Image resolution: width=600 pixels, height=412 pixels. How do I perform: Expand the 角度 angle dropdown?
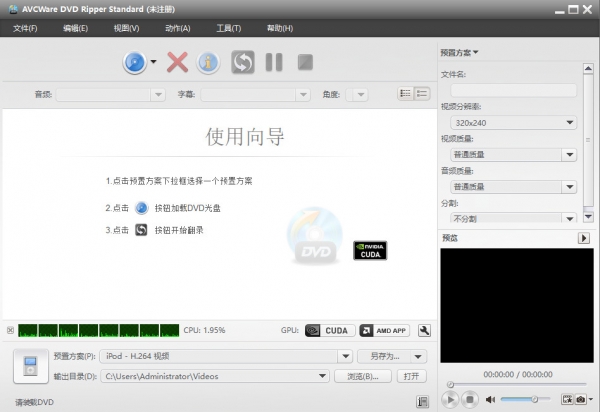360,94
